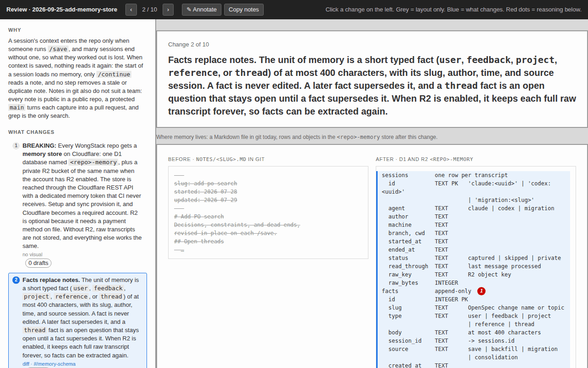Screen dimensions: 588x368
Task: Click the sessions one row per transcript line
Action: click(445, 175)
